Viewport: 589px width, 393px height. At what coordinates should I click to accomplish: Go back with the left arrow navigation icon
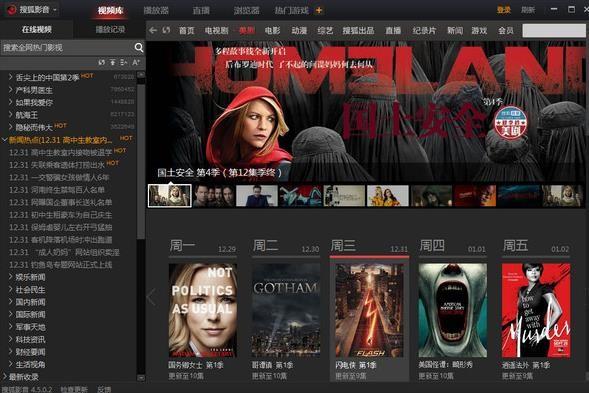(x=153, y=30)
